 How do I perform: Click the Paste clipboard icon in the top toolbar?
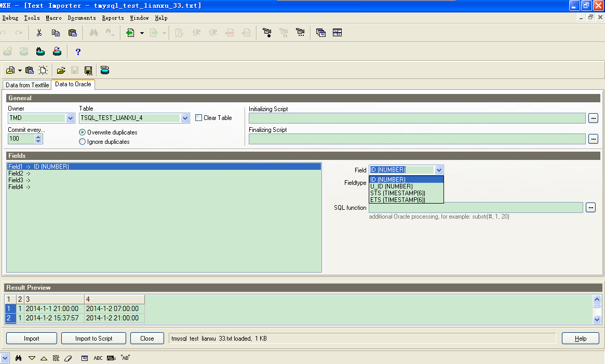73,33
